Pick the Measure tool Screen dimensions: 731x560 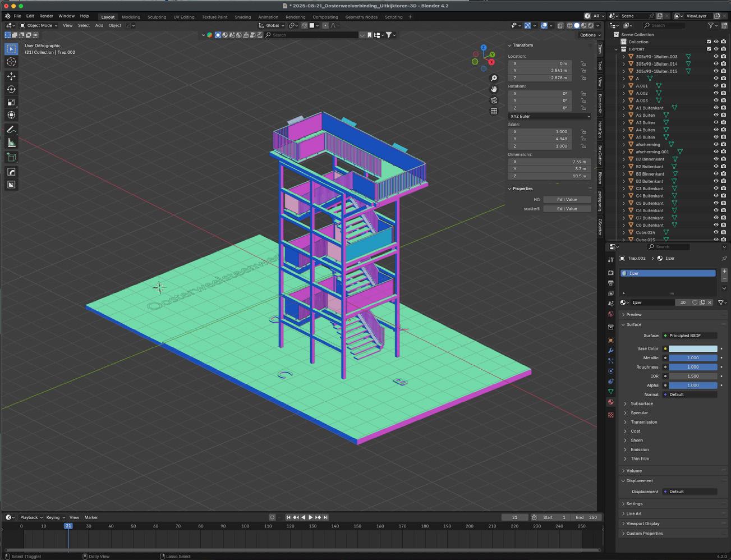(11, 143)
